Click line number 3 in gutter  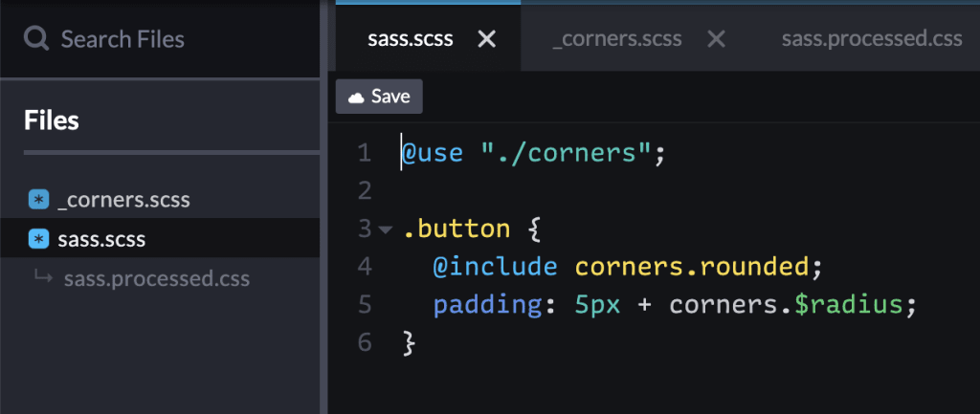point(365,229)
